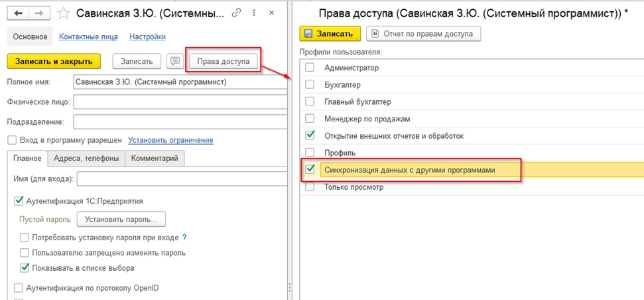Uncheck Открытие внешних отчетов и обработок
This screenshot has height=300, width=644.
pyautogui.click(x=310, y=135)
